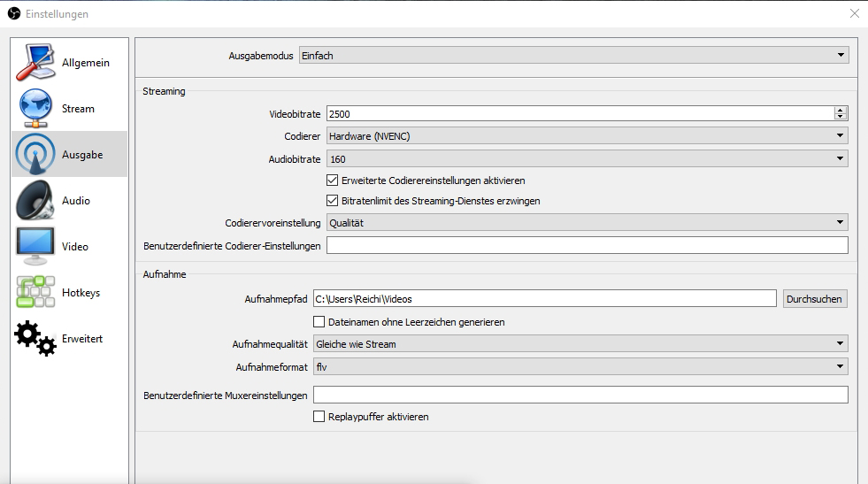
Task: Open the Aufnahmeformat flv dropdown
Action: point(580,366)
